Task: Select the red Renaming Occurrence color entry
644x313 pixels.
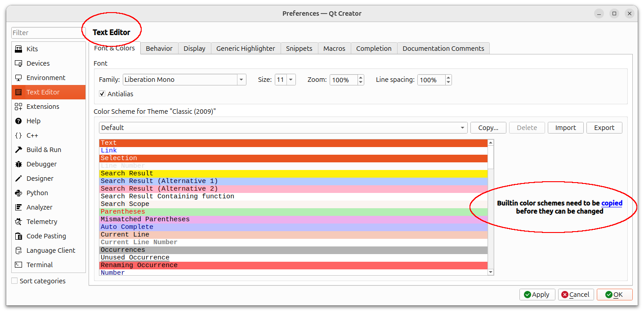Action: pyautogui.click(x=293, y=265)
